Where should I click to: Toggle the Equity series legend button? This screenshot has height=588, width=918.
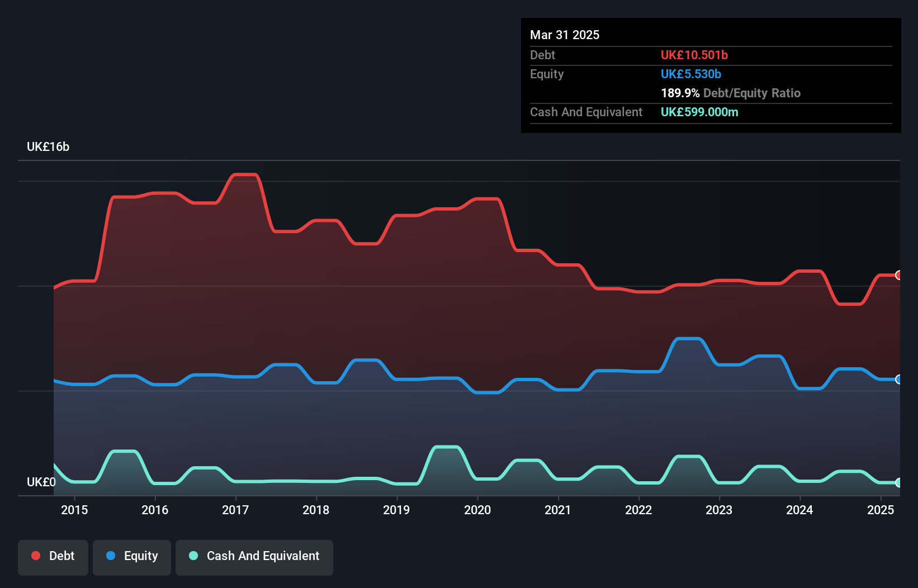point(132,557)
